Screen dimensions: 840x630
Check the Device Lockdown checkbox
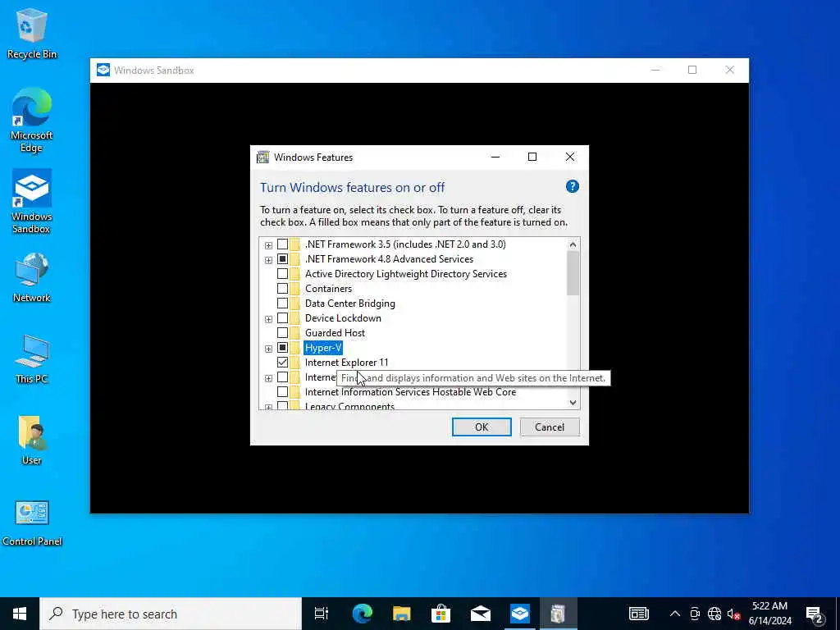282,318
